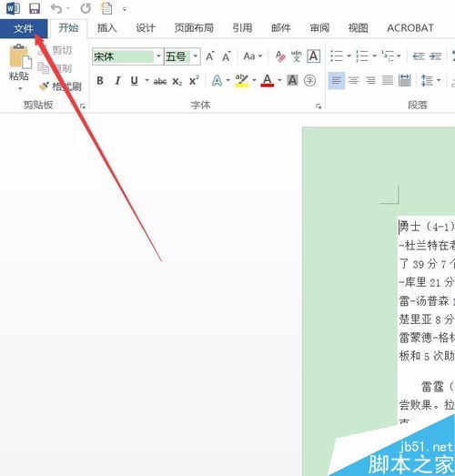Screen dimensions: 455x476
Task: Open the 页面布局 ribbon tab
Action: pyautogui.click(x=194, y=28)
